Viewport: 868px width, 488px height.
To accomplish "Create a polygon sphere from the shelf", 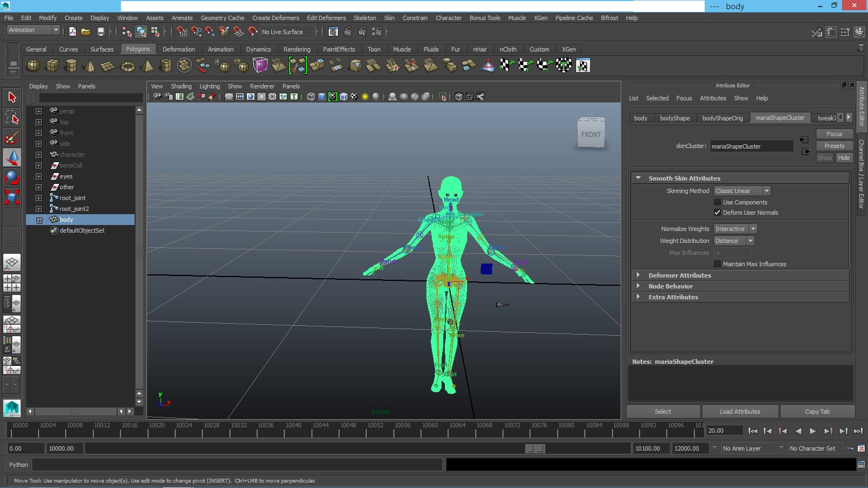I will [34, 66].
